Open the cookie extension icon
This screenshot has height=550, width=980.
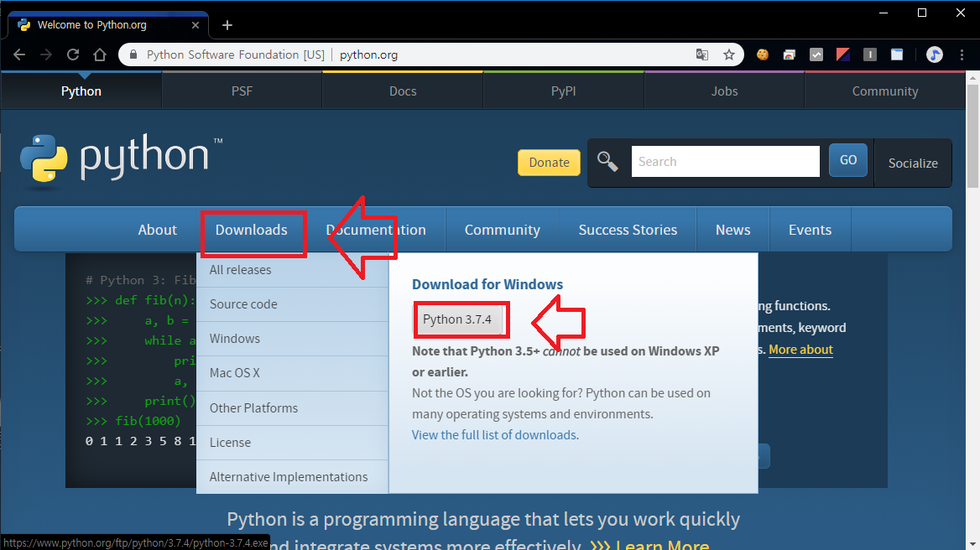[x=763, y=55]
